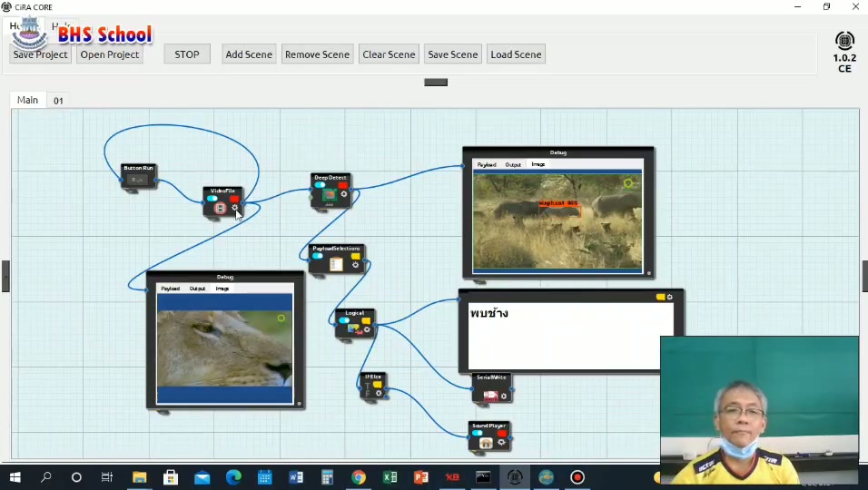Toggle the DeepDetect node enable switch

[x=320, y=185]
